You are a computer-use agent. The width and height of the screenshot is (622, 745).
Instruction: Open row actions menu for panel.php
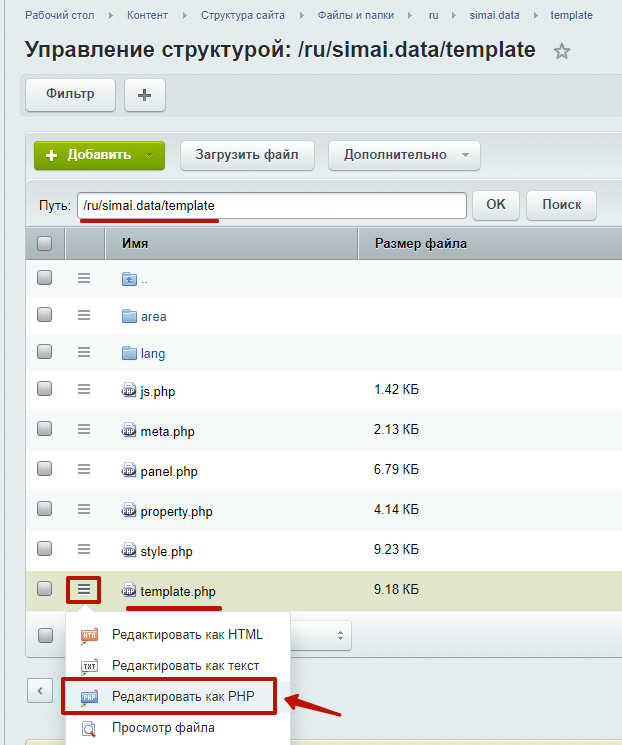84,468
